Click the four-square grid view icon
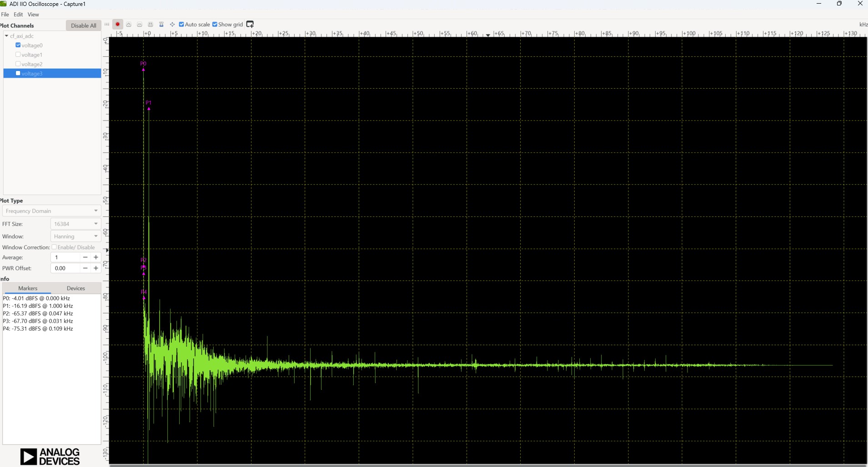 click(151, 25)
